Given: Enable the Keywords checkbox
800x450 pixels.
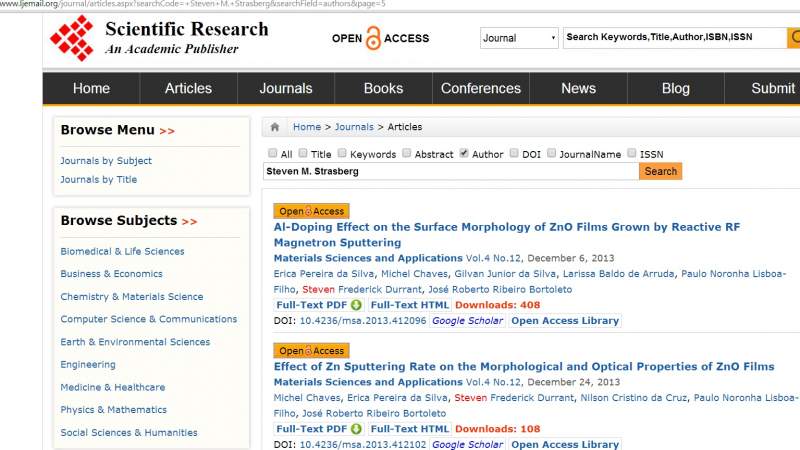Looking at the screenshot, I should (x=342, y=153).
